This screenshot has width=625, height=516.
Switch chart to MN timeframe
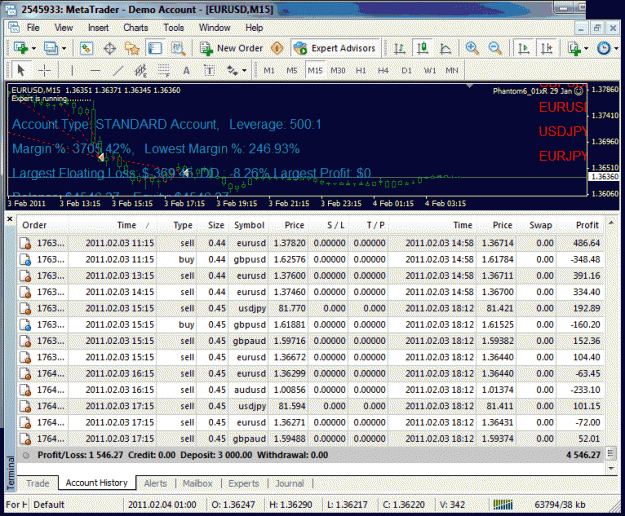point(452,71)
